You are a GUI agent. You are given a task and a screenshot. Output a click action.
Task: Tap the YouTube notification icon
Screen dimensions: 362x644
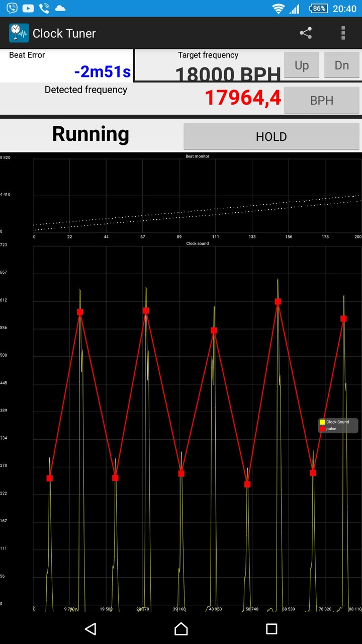(x=28, y=8)
